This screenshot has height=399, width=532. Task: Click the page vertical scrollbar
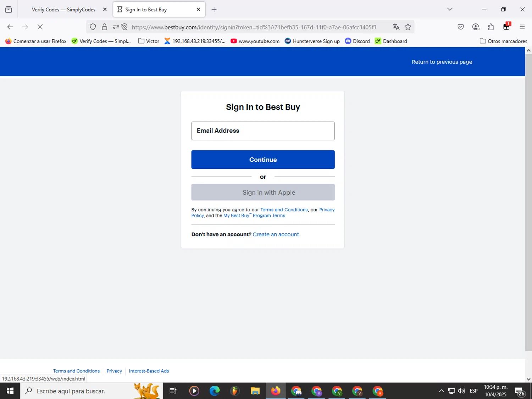tap(528, 203)
